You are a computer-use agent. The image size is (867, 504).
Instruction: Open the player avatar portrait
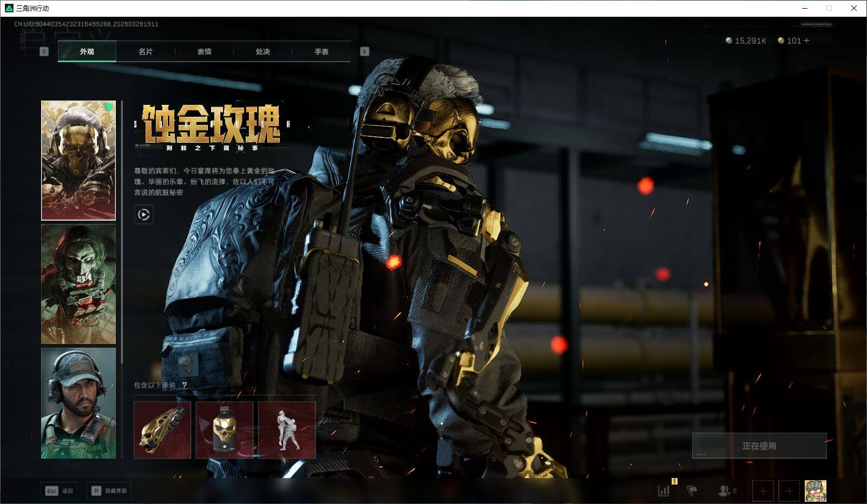pyautogui.click(x=816, y=491)
